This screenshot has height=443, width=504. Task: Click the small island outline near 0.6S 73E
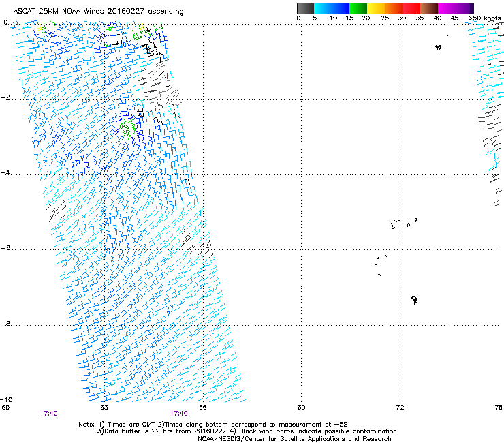click(439, 47)
